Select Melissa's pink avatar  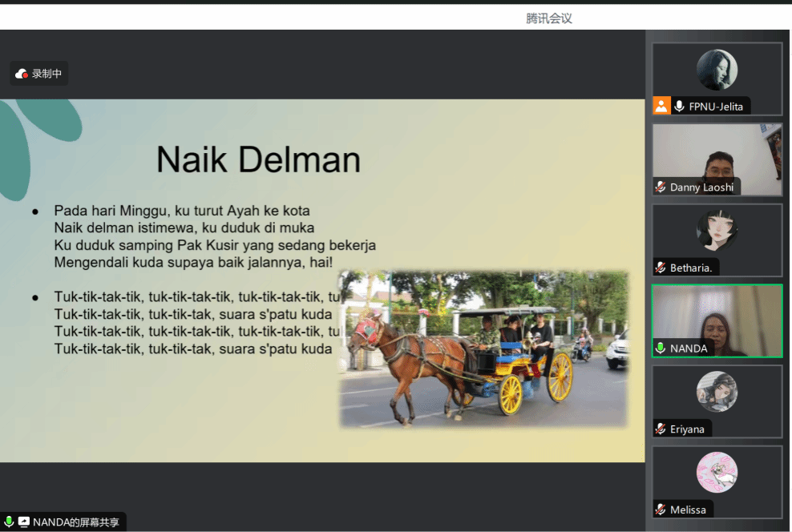point(717,473)
